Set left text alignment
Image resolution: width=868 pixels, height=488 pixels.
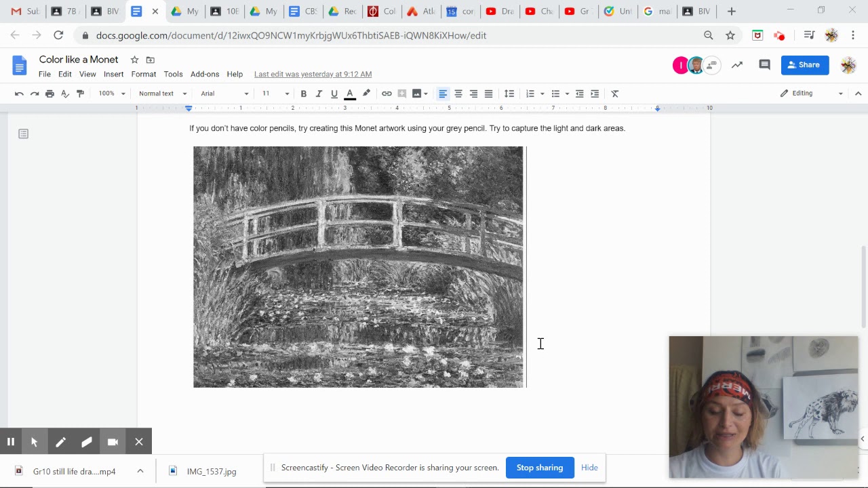point(443,94)
